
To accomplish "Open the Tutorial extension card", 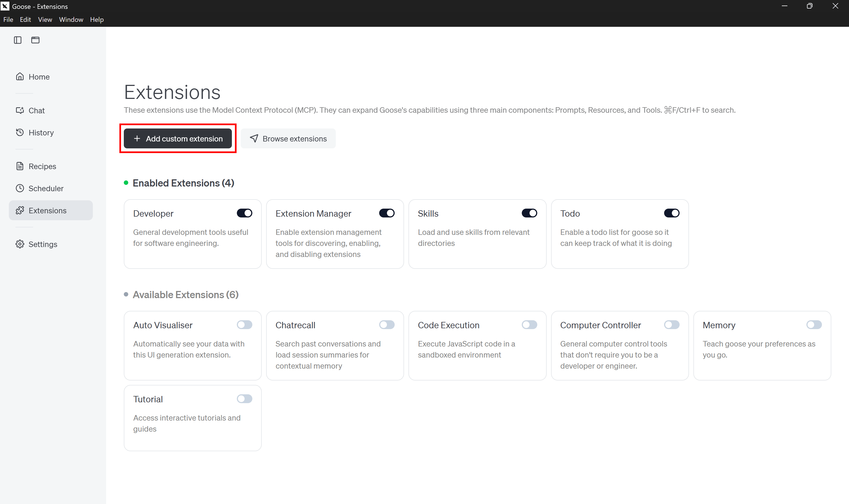I will [x=193, y=418].
